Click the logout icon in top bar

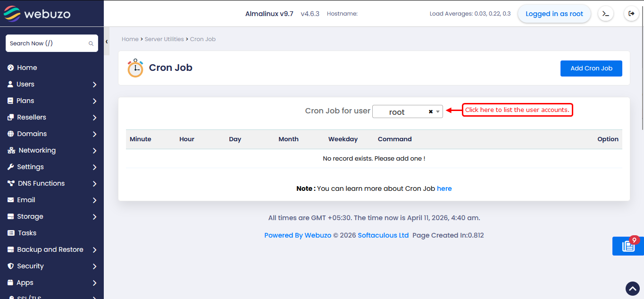point(631,14)
